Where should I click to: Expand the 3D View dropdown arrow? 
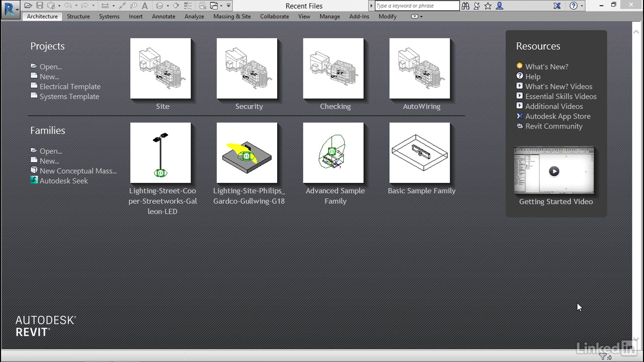pos(168,6)
